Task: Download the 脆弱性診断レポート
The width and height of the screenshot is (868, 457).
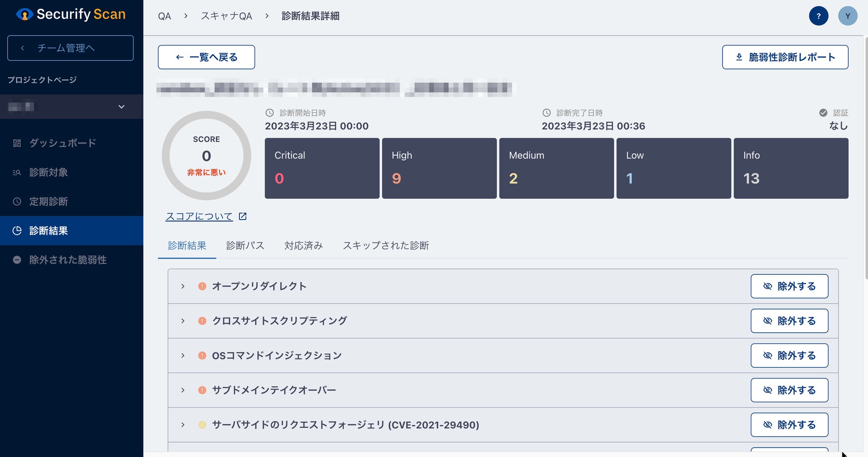Action: 785,57
